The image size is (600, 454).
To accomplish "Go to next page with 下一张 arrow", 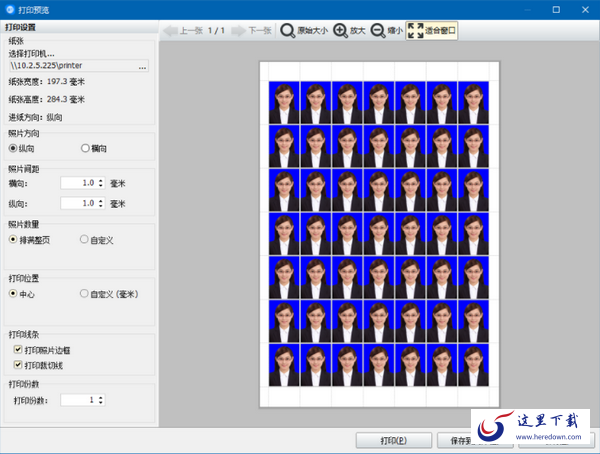I will (235, 31).
